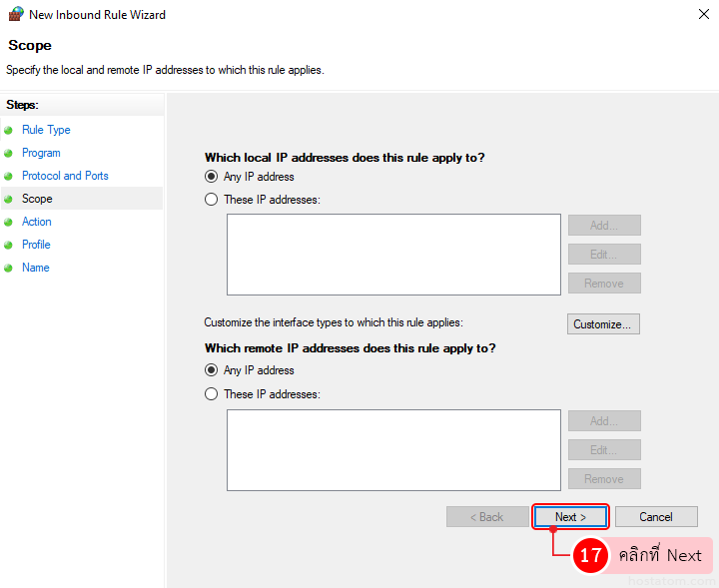Click the green bullet beside Program
Viewport: 719px width, 588px height.
(x=9, y=153)
